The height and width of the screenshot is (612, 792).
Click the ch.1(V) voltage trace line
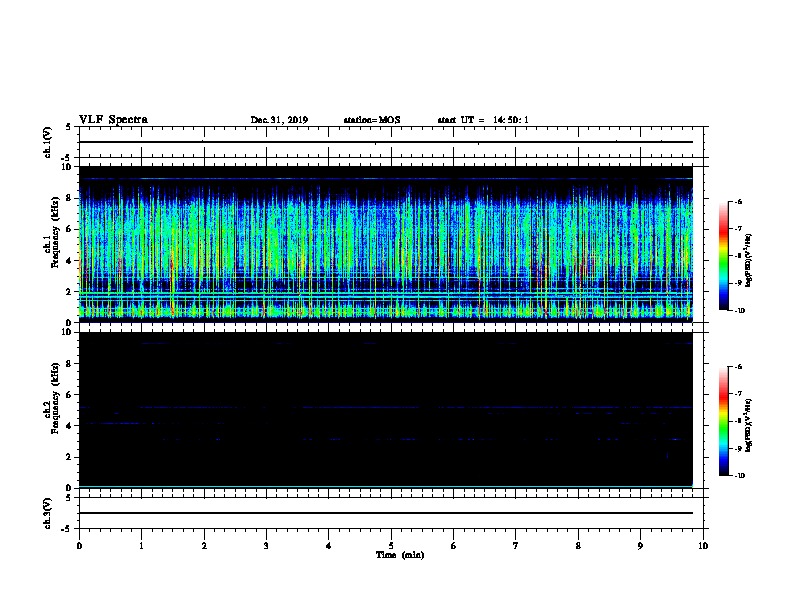coord(385,142)
